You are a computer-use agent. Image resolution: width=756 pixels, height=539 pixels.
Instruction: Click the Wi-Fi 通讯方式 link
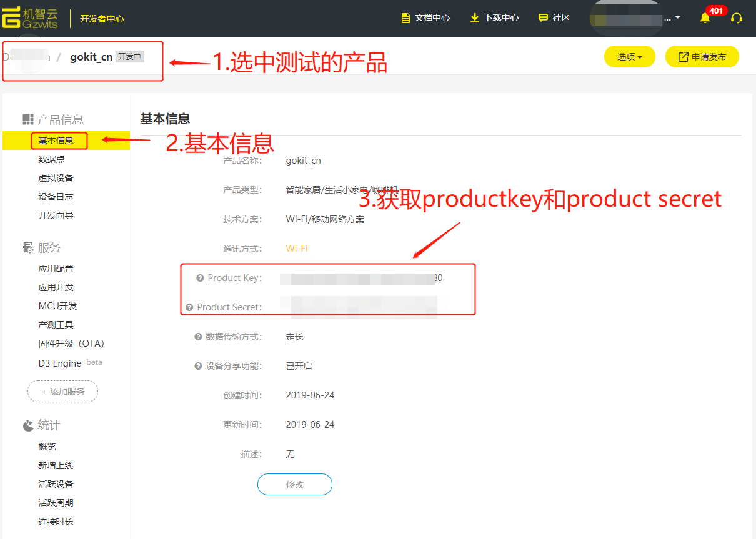point(297,249)
